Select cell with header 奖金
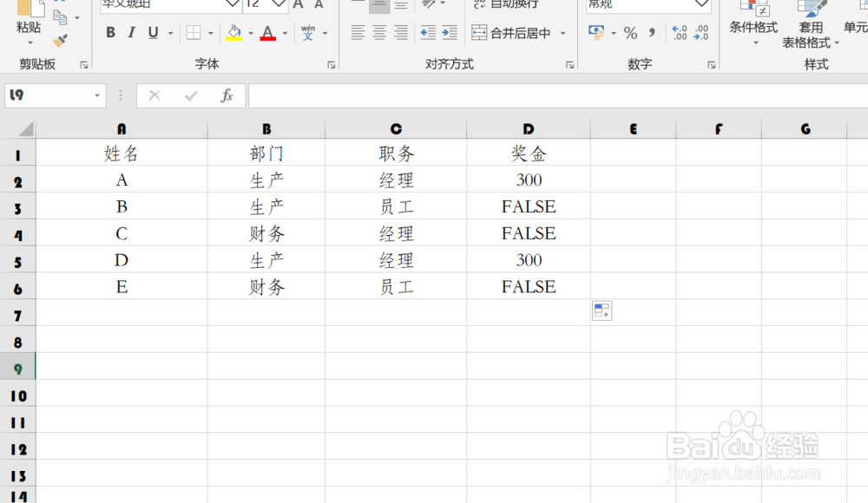Viewport: 868px width, 503px height. pos(529,153)
